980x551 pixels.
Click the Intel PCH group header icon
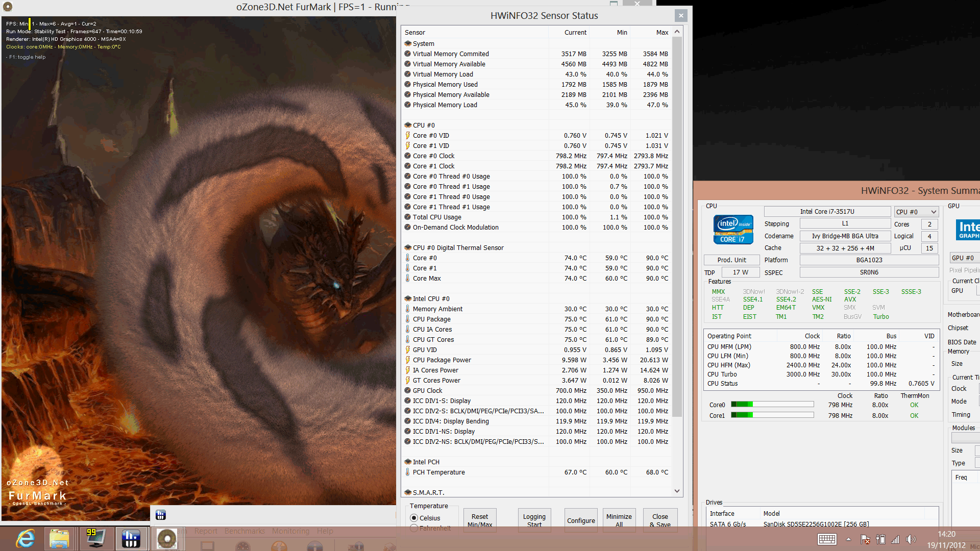click(x=408, y=462)
